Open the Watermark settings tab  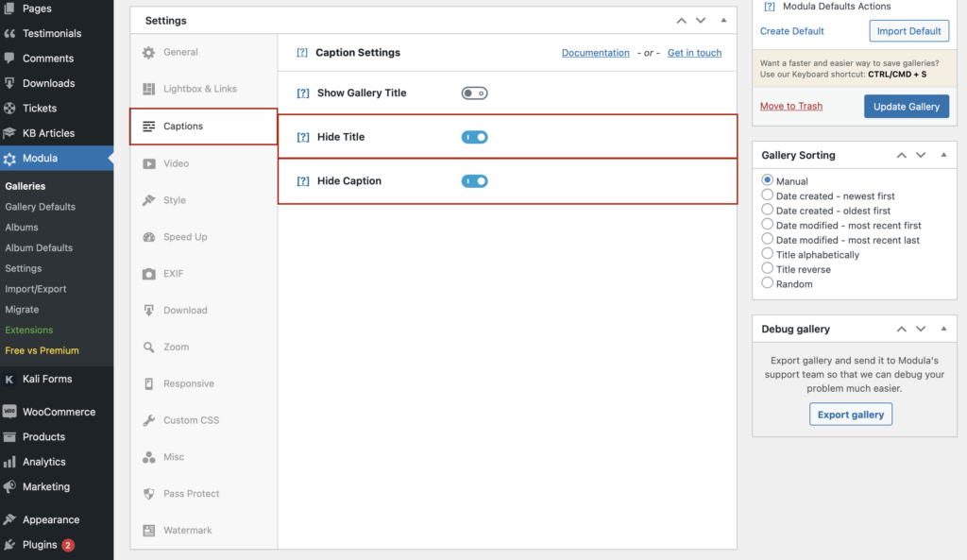[x=187, y=531]
